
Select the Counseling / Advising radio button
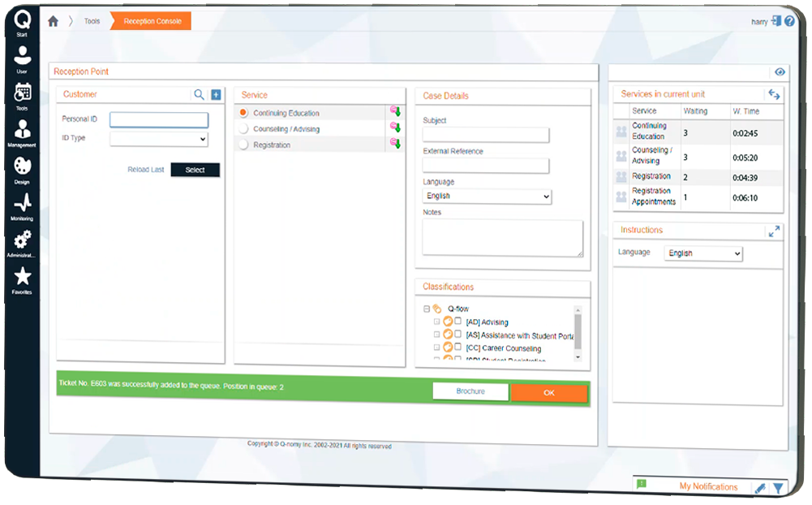point(243,129)
